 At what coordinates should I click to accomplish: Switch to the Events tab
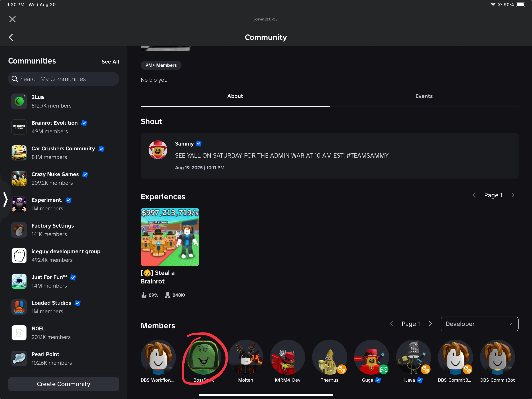pos(424,96)
